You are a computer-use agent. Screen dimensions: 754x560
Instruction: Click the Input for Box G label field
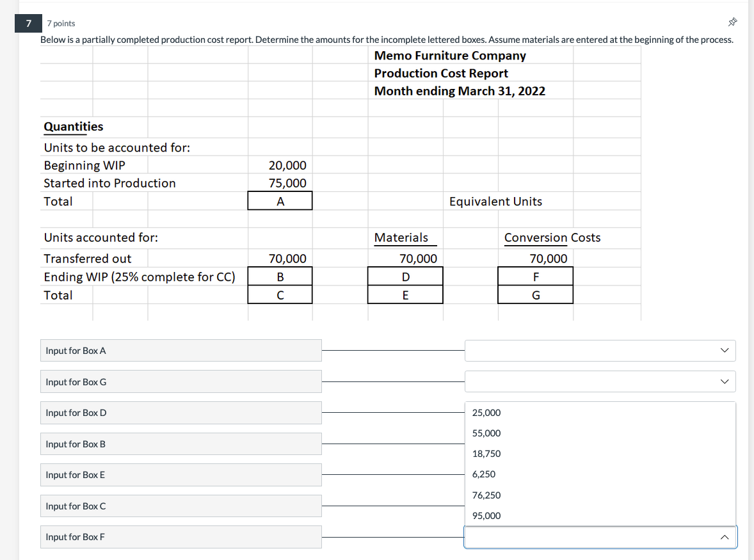point(181,381)
